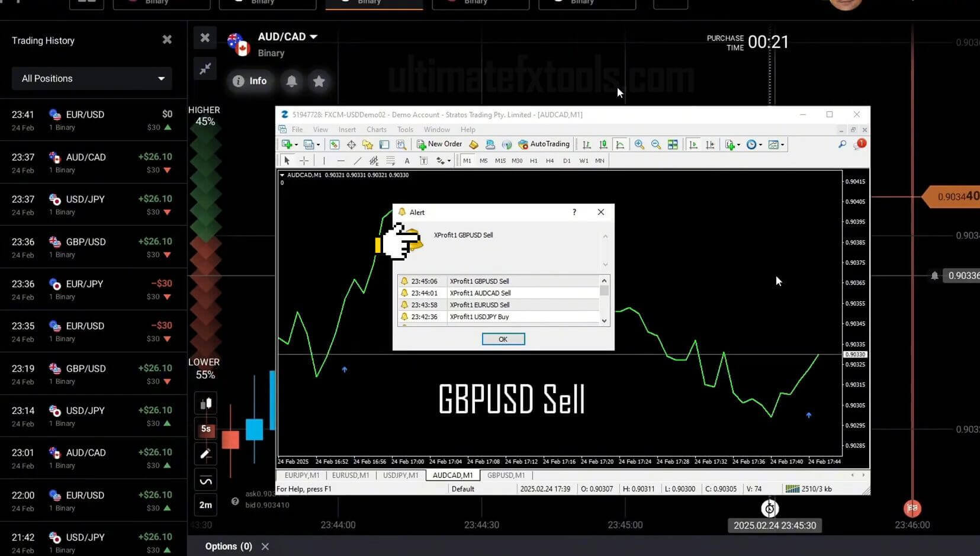The width and height of the screenshot is (980, 556).
Task: Toggle AutoTrading on
Action: (x=544, y=144)
